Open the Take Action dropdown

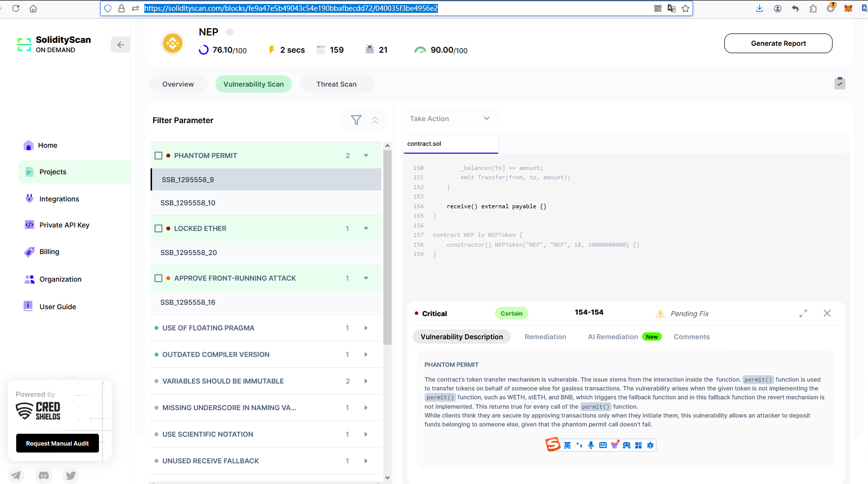449,119
